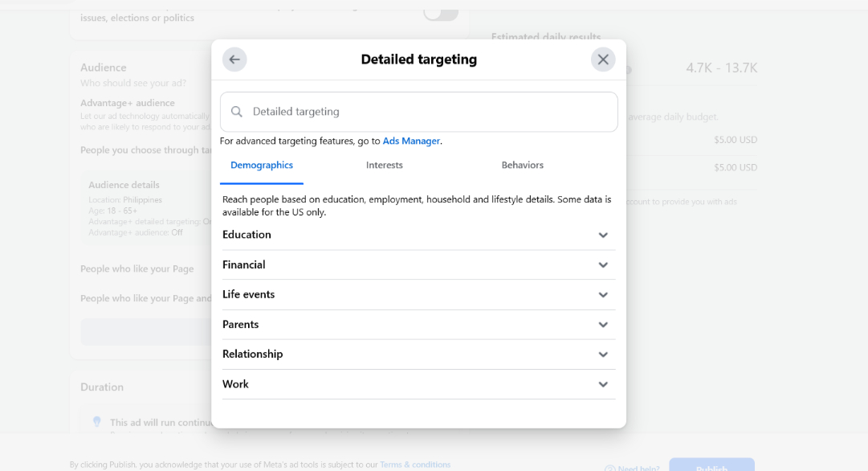Open the Ads Manager link

coord(411,141)
